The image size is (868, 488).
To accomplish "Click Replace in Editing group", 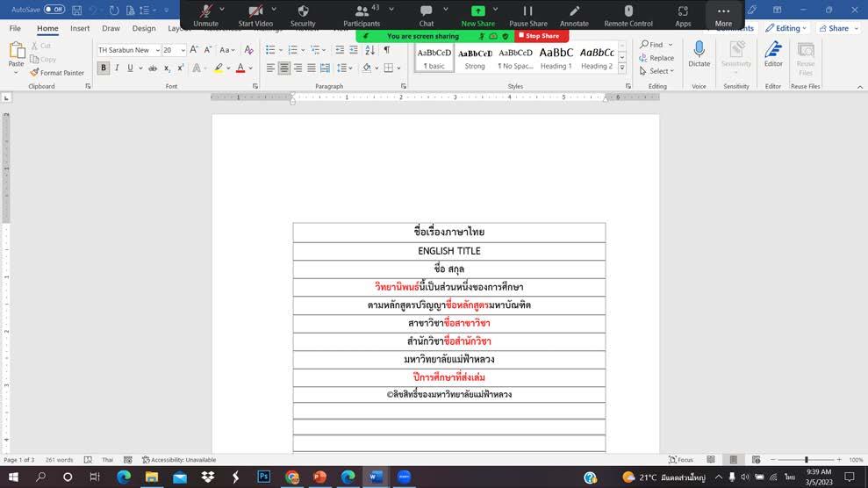I will click(x=656, y=58).
